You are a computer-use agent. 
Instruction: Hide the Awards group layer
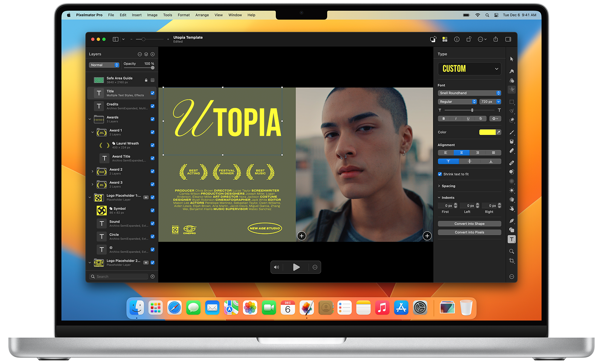pyautogui.click(x=153, y=119)
